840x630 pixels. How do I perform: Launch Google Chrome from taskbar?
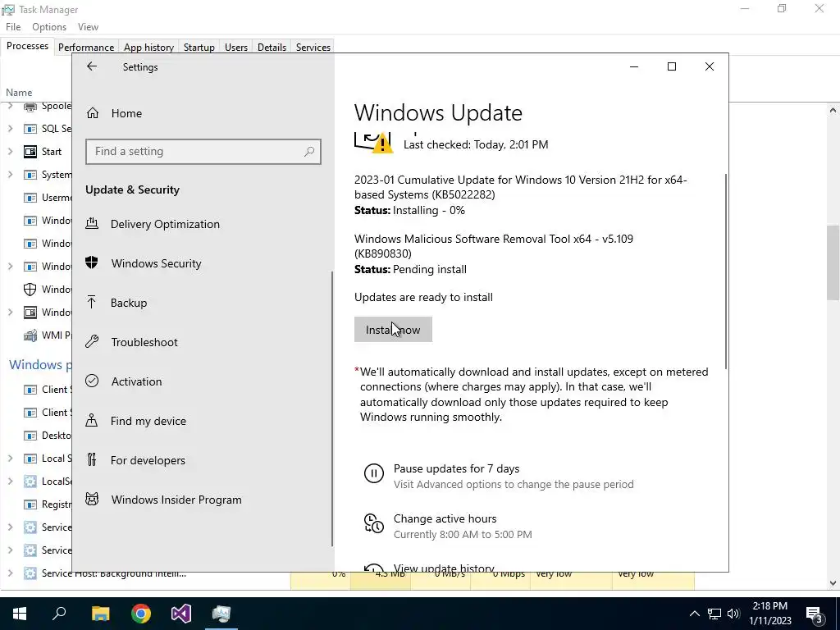[141, 614]
